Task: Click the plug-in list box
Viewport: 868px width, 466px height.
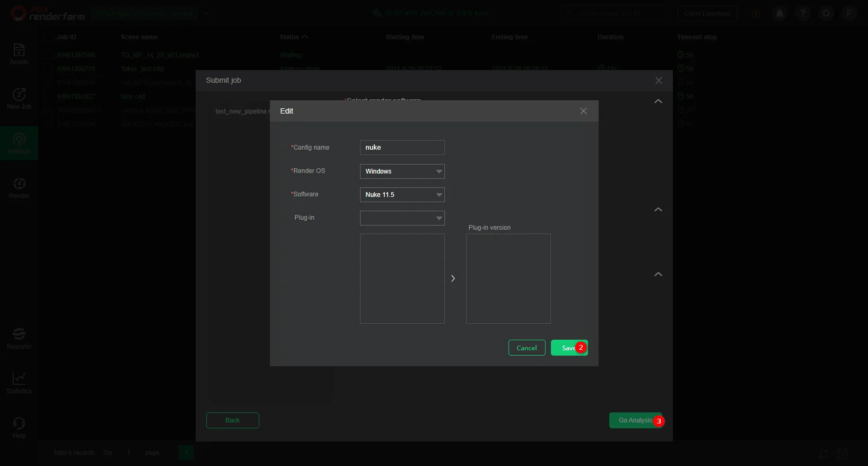Action: coord(402,279)
